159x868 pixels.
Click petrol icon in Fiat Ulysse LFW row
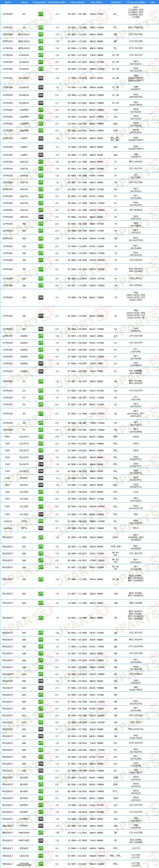[x=40, y=492]
